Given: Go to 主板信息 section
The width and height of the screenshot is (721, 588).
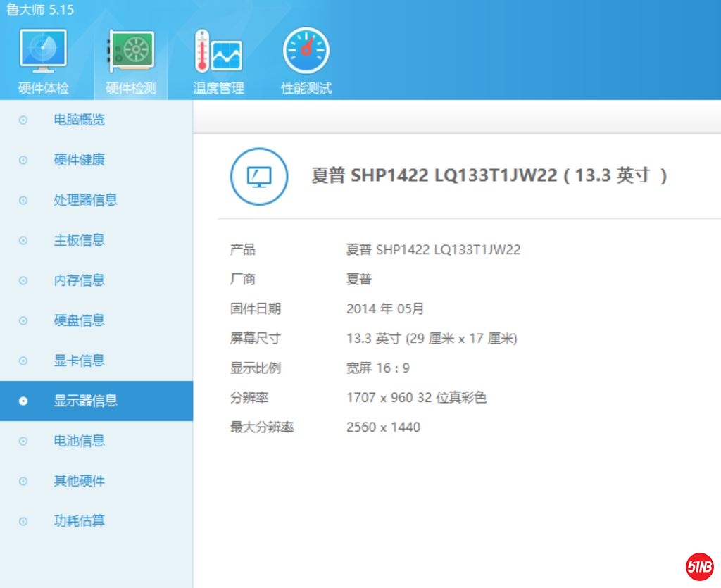Looking at the screenshot, I should [x=80, y=240].
